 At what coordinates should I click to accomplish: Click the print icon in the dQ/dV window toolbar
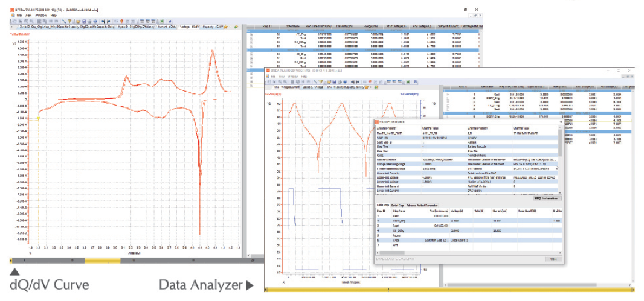pos(89,21)
